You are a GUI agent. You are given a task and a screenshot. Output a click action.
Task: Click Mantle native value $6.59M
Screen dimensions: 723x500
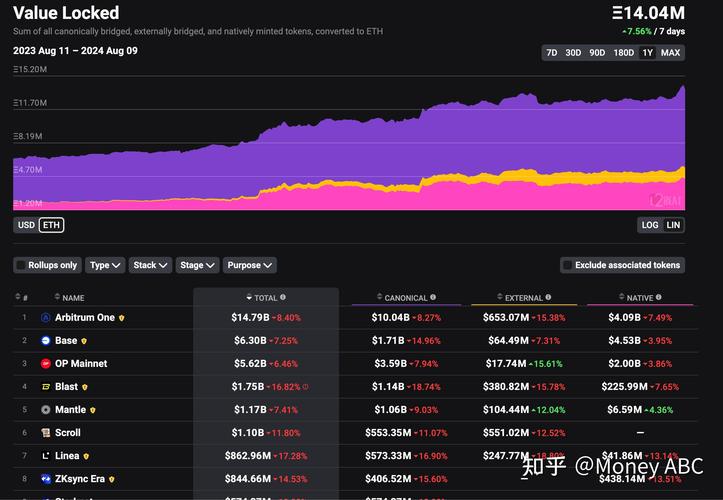pyautogui.click(x=624, y=410)
